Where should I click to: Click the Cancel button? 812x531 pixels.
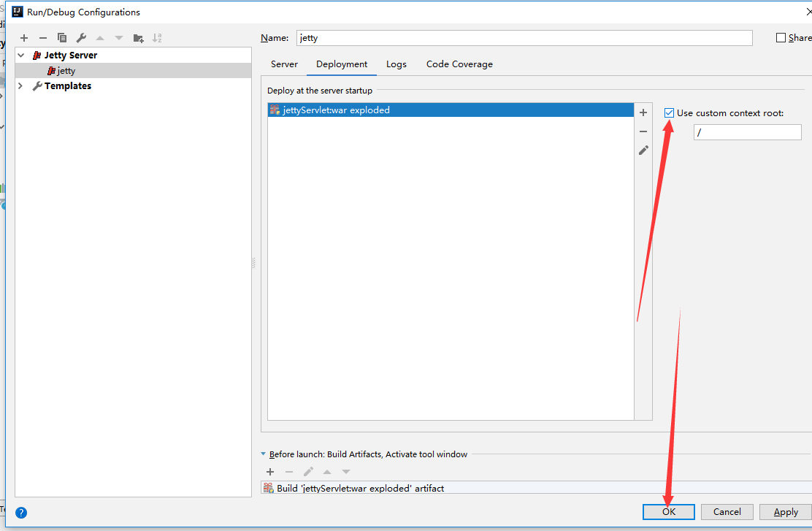pyautogui.click(x=727, y=512)
